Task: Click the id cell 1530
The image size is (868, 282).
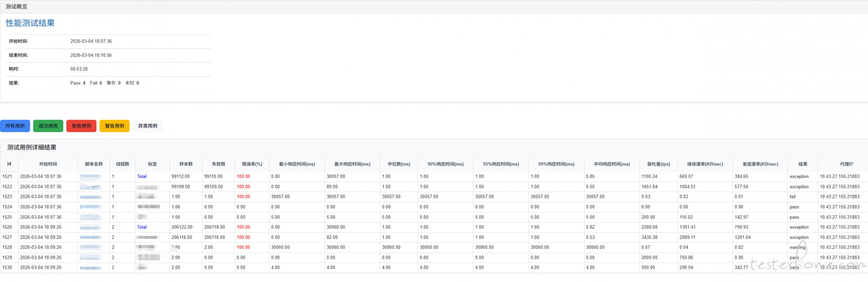Action: 7,268
